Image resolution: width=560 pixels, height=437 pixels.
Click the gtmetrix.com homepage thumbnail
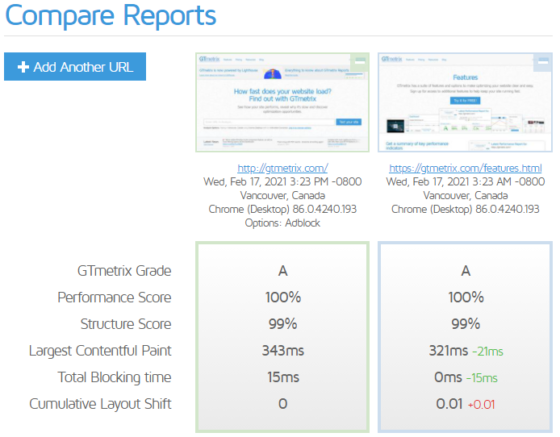pos(282,102)
